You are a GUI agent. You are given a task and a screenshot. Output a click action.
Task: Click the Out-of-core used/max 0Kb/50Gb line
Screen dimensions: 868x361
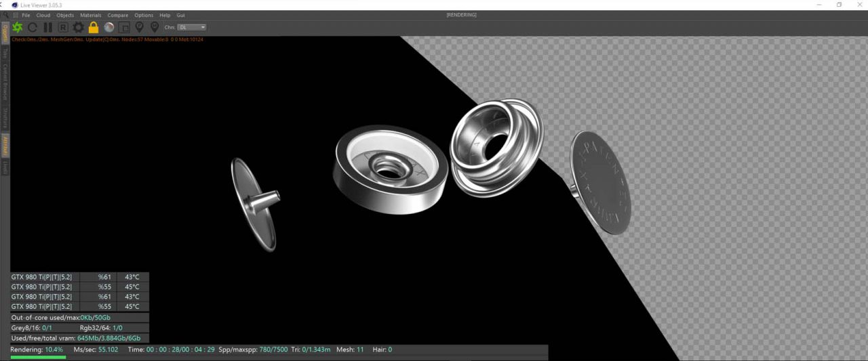[79, 318]
